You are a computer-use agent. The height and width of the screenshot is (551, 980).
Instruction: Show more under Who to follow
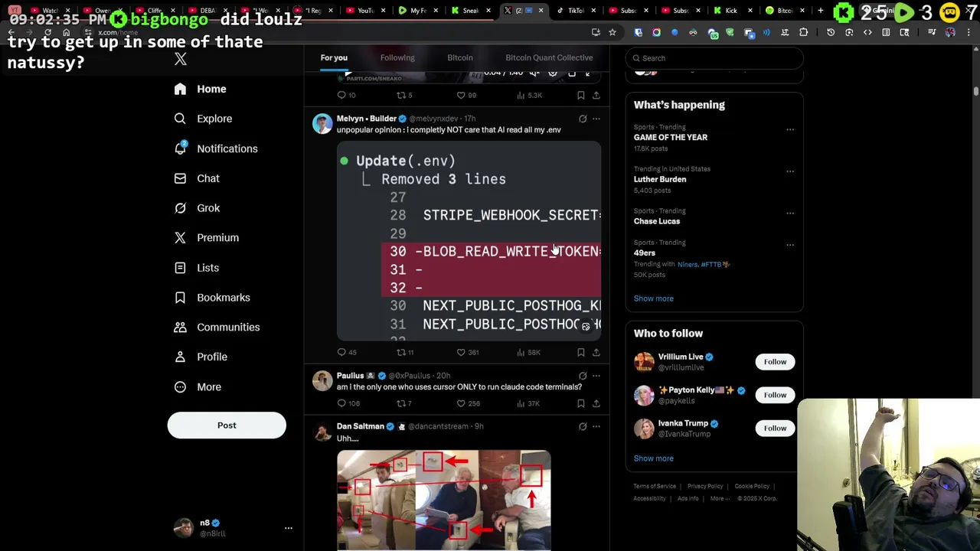[x=654, y=458]
